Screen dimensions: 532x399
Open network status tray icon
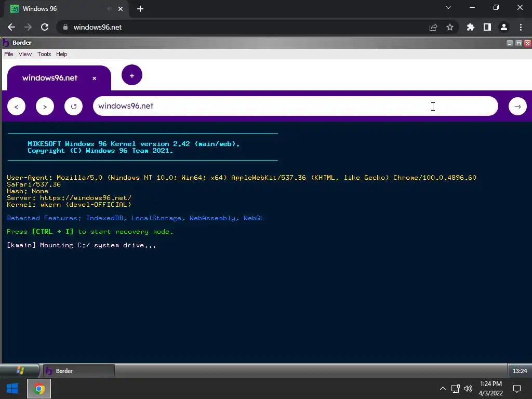click(455, 389)
